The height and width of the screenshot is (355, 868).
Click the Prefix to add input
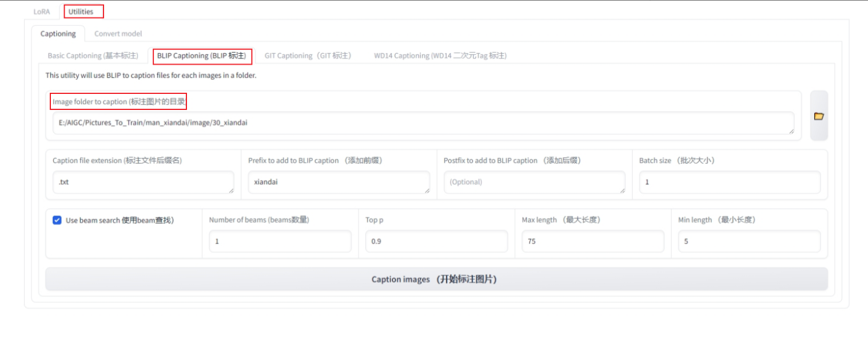[x=339, y=182]
